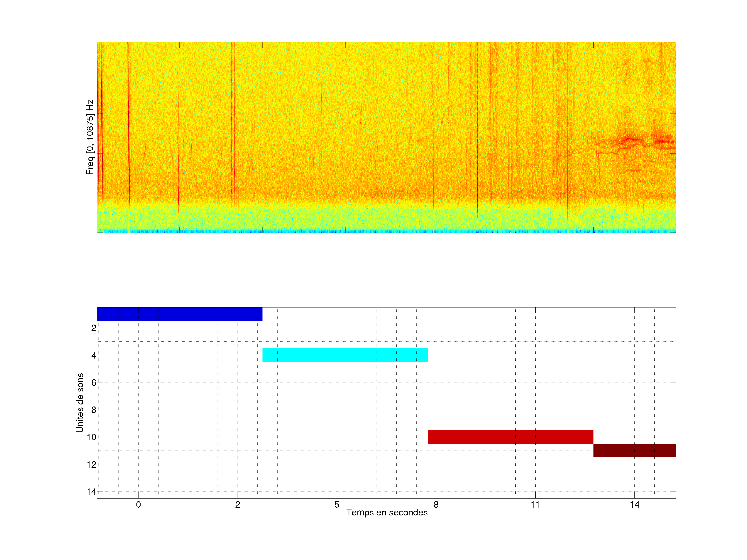
Task: Click the bright red bar at unit 10
Action: 510,437
